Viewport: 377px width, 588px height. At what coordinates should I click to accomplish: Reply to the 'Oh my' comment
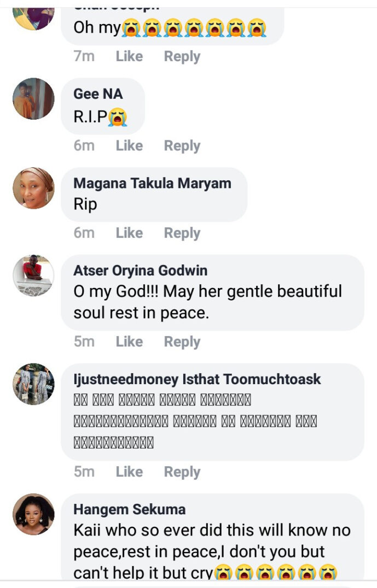pos(182,57)
